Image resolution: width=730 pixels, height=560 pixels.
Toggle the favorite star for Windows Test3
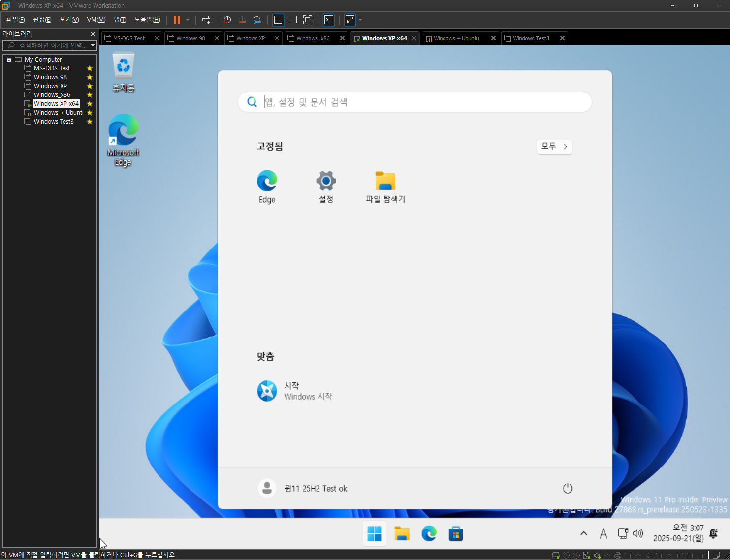coord(90,122)
